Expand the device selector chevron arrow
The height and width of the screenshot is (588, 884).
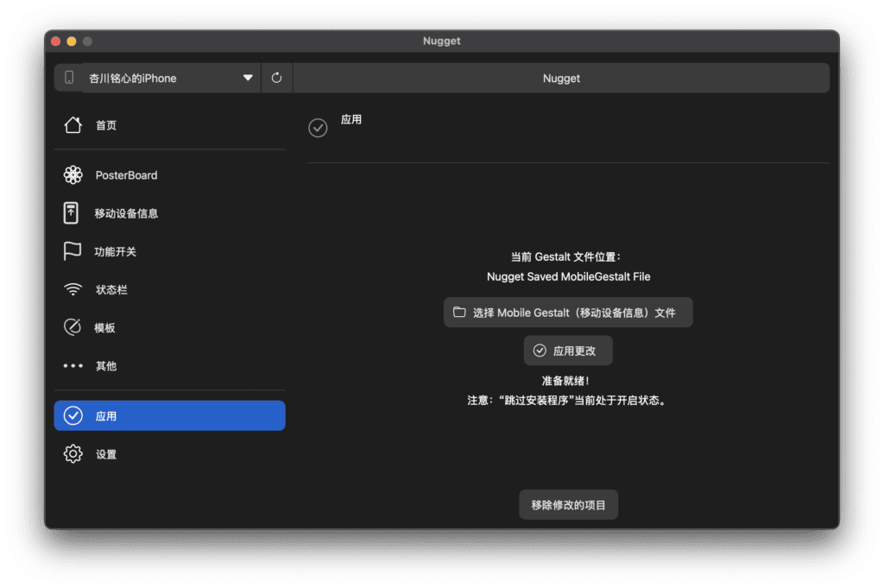(249, 78)
